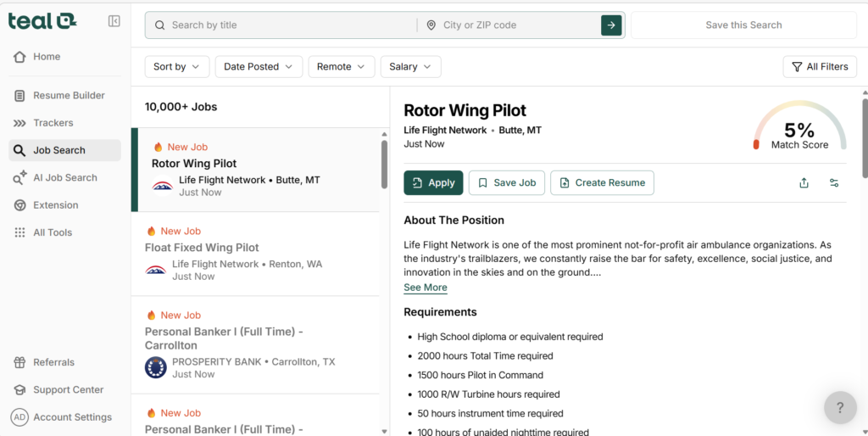Expand the Date Posted filter
Image resolution: width=868 pixels, height=436 pixels.
point(259,67)
